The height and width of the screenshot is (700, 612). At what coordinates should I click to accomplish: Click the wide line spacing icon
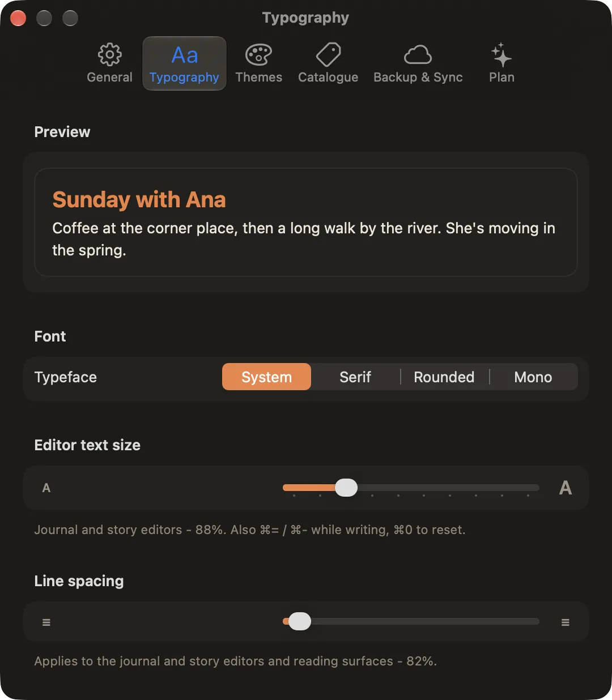pyautogui.click(x=566, y=622)
